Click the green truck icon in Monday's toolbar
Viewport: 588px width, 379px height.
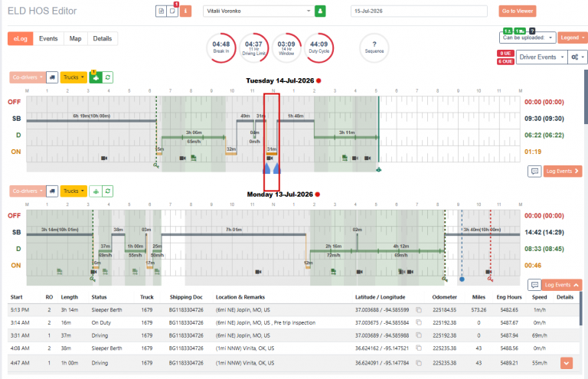click(x=96, y=191)
